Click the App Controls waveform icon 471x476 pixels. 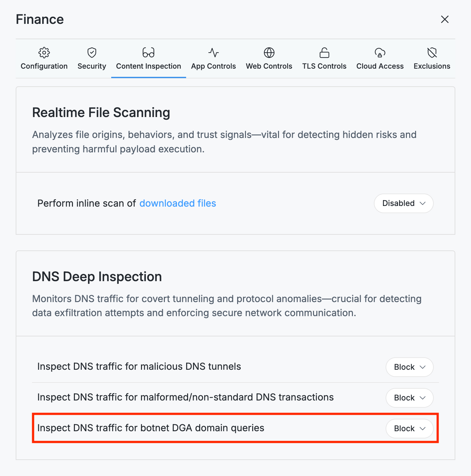pos(213,52)
